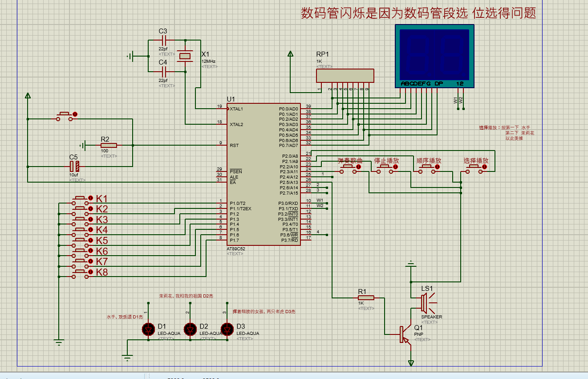Select electrolytic capacitor C5

[x=74, y=167]
